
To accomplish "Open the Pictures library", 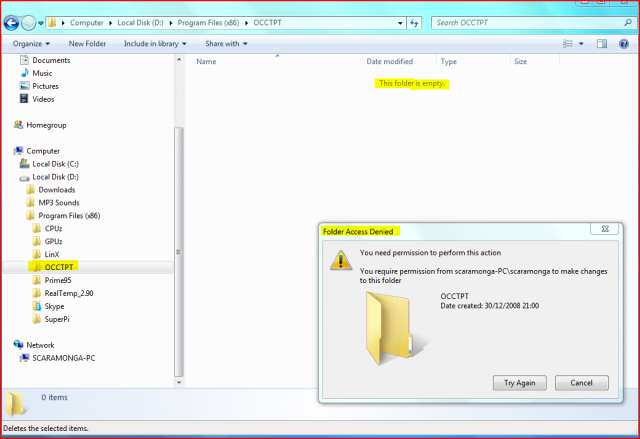I will tap(39, 86).
